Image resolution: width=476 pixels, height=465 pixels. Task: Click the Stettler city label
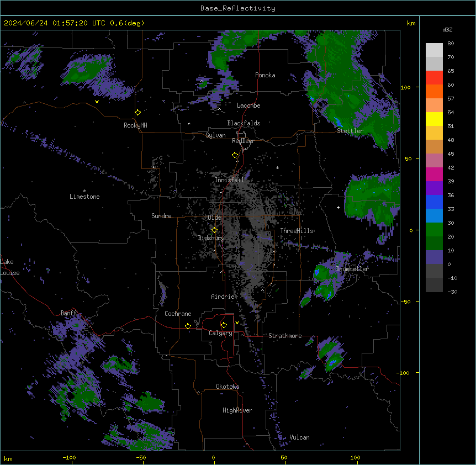pos(350,131)
